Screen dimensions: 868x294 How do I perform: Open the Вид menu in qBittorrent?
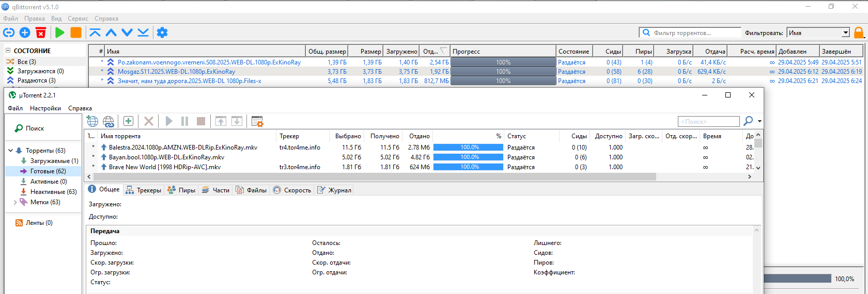click(x=56, y=19)
